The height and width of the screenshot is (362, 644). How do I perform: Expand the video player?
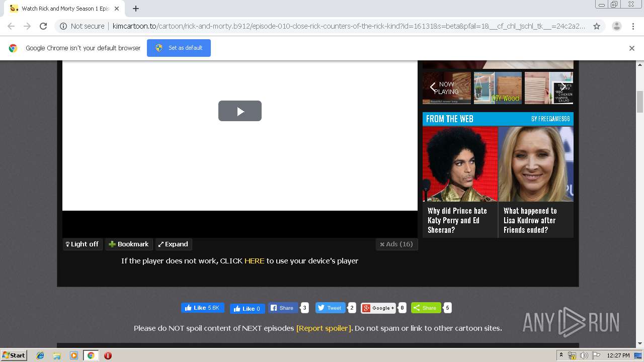tap(173, 244)
